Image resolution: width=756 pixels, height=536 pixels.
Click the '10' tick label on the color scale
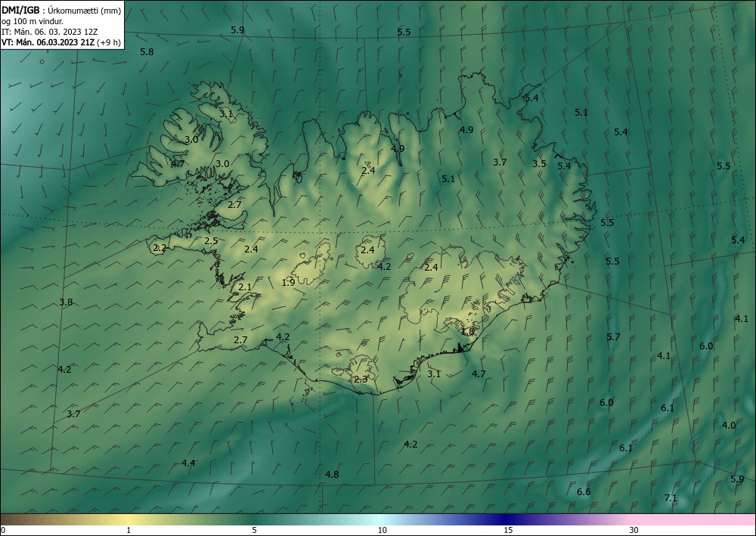click(x=382, y=531)
